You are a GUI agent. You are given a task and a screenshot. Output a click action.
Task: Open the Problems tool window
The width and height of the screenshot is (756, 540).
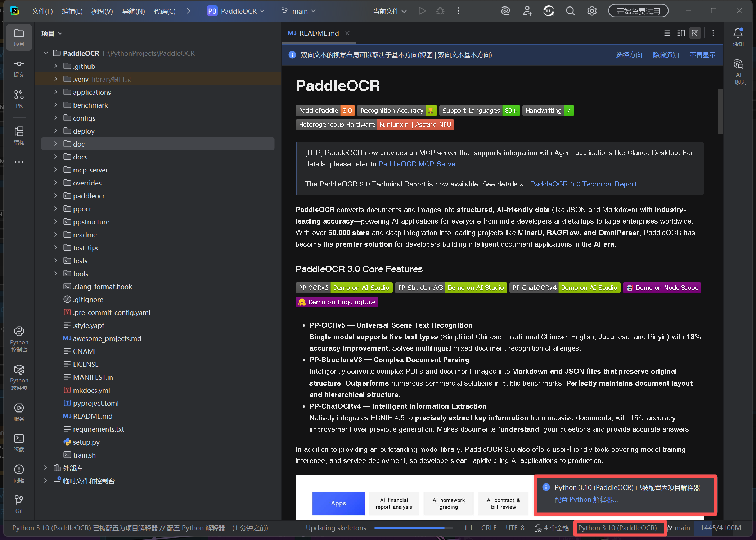click(19, 474)
